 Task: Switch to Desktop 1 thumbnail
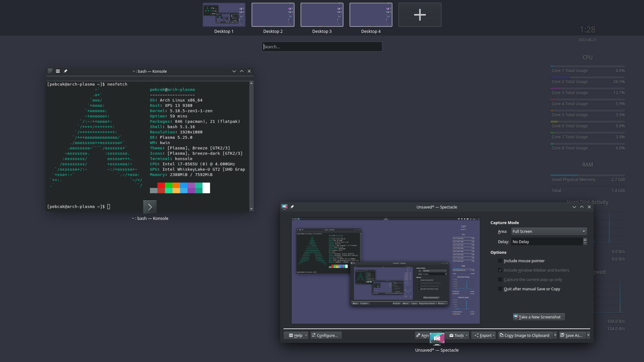tap(224, 15)
